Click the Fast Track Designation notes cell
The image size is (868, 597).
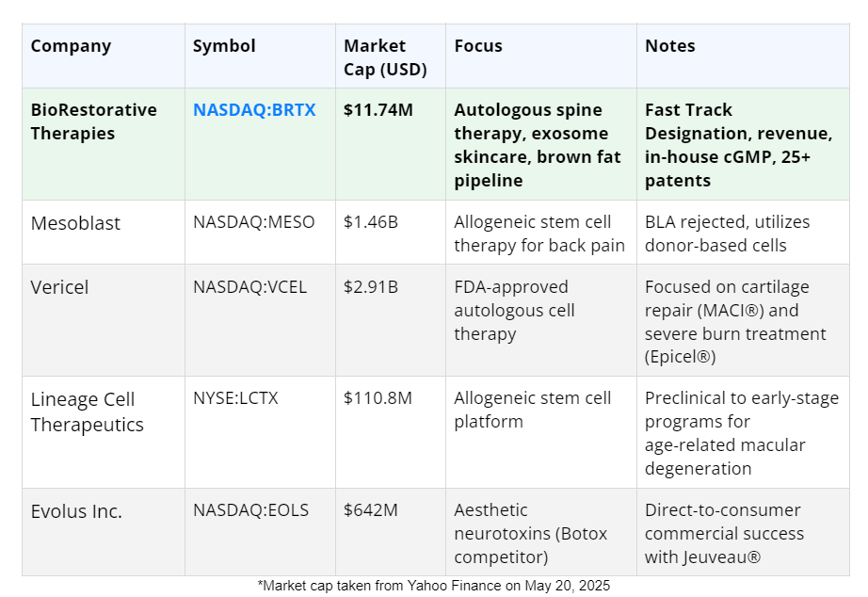pyautogui.click(x=738, y=145)
